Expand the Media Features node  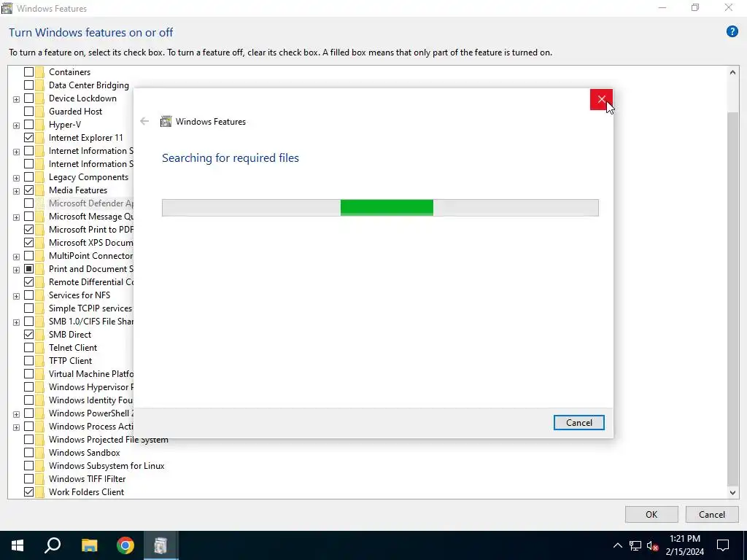[x=16, y=191]
